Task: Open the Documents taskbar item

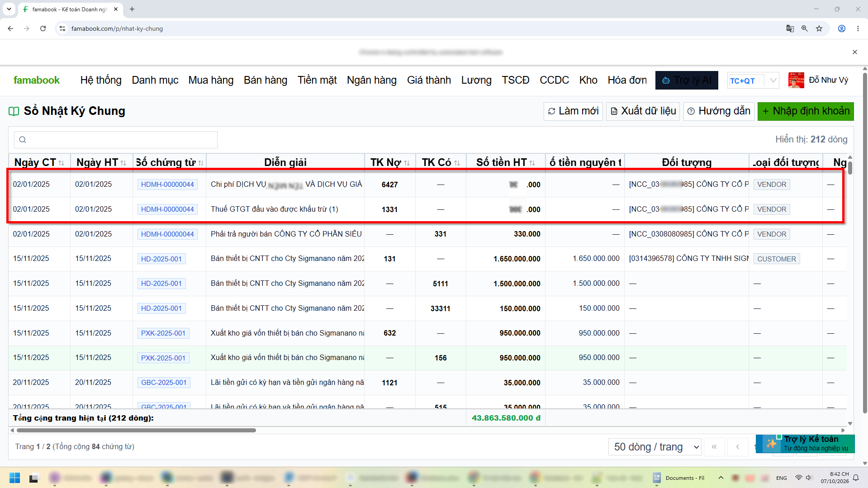Action: (x=679, y=478)
